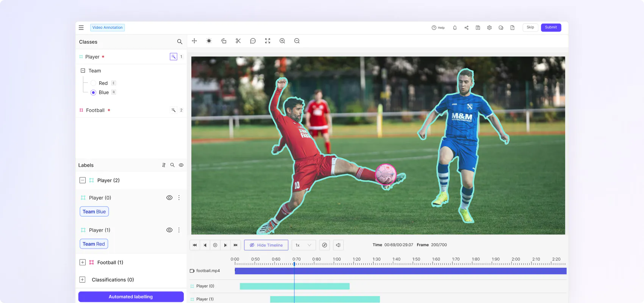Toggle visibility of Player (1) label
644x303 pixels.
tap(169, 230)
